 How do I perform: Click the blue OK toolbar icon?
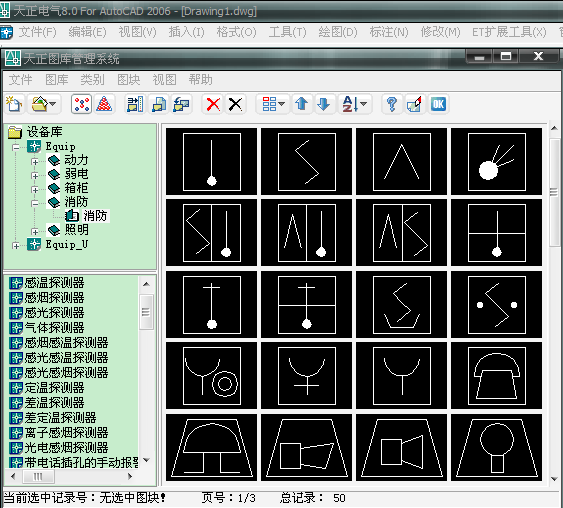438,104
